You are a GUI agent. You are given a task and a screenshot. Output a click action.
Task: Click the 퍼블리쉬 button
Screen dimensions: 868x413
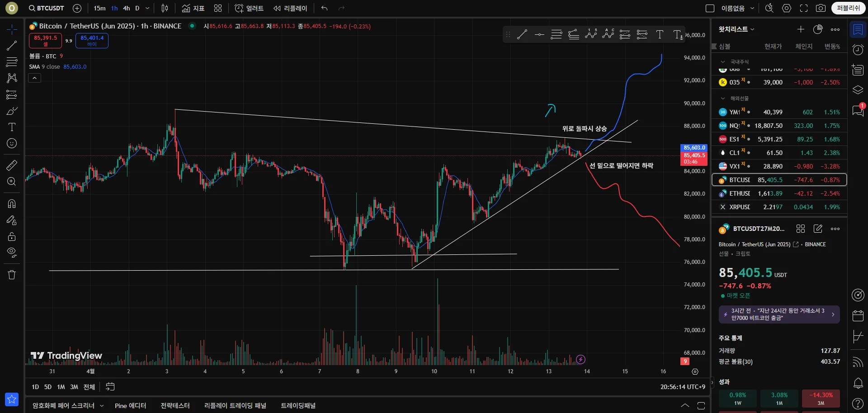click(848, 8)
